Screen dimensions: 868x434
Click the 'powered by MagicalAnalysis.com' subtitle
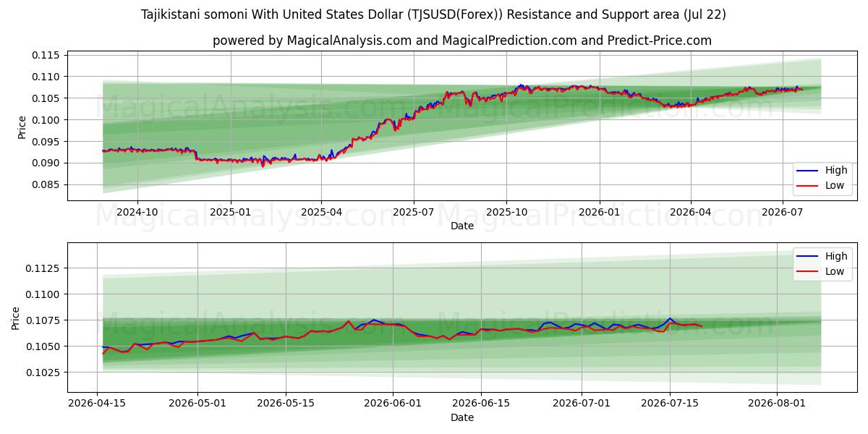(x=462, y=41)
